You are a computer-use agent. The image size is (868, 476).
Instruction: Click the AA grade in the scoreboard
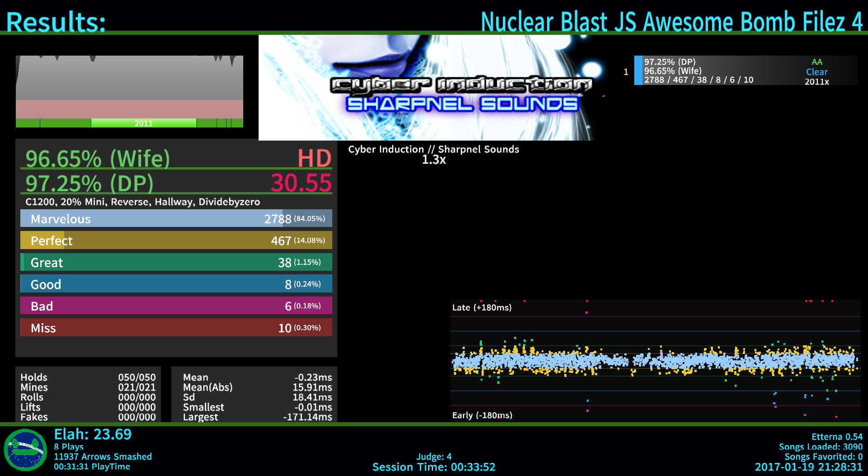[x=816, y=62]
